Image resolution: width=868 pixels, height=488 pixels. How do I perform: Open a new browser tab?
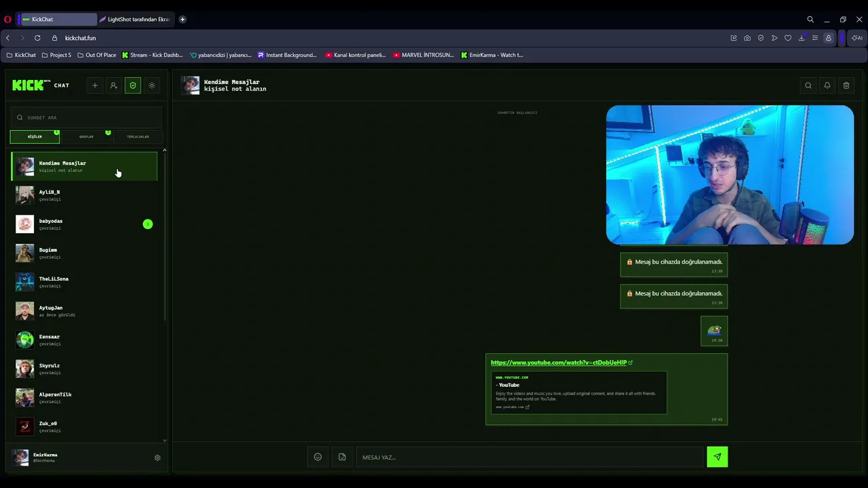click(182, 19)
